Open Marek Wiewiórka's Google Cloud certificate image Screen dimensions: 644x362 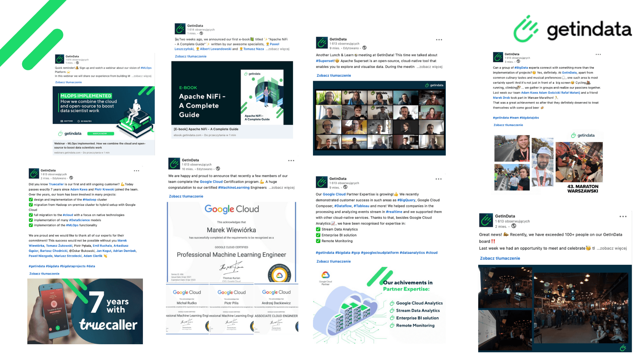pos(231,242)
